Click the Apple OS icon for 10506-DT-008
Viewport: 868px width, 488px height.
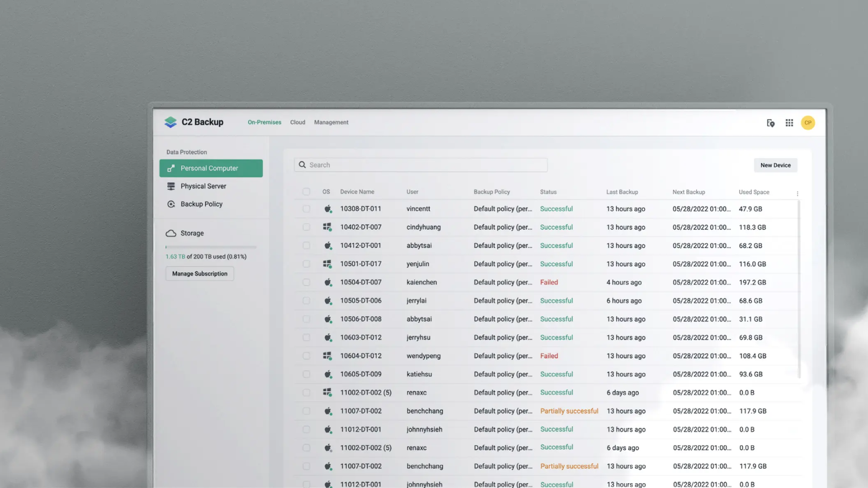[328, 319]
